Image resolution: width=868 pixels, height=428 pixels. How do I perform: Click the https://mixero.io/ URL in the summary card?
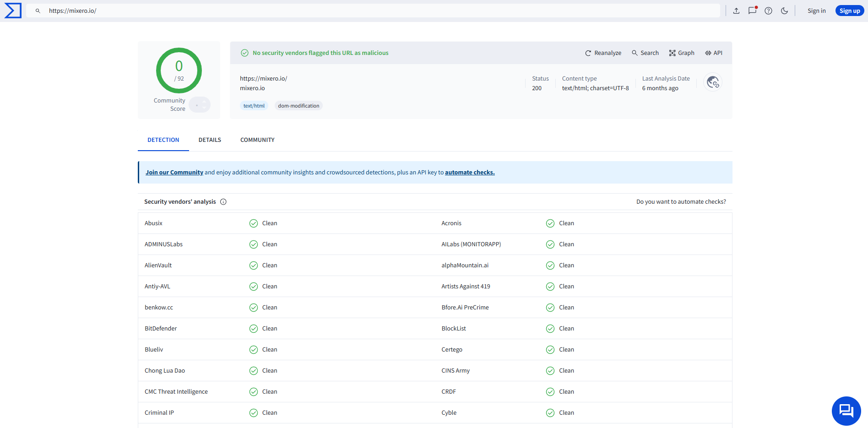[264, 79]
